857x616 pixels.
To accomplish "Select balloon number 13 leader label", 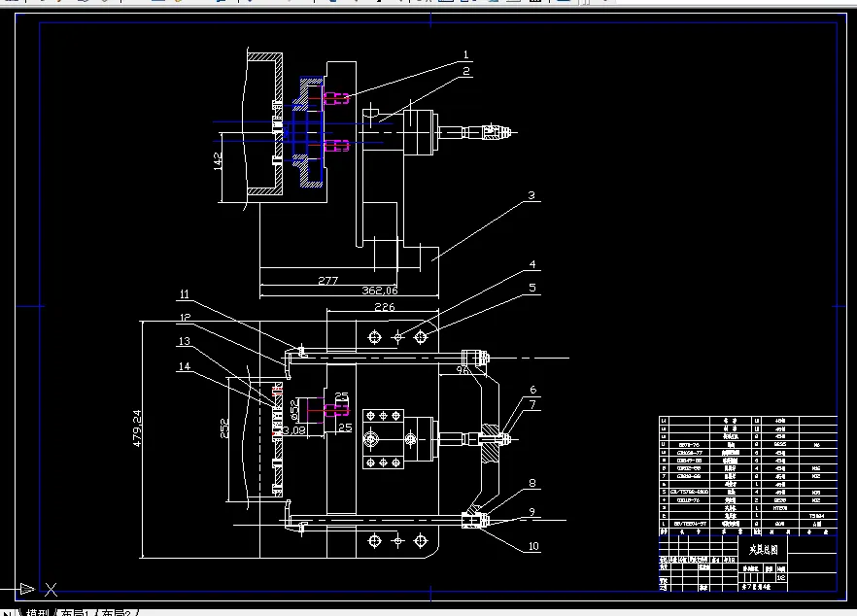I will click(x=185, y=341).
